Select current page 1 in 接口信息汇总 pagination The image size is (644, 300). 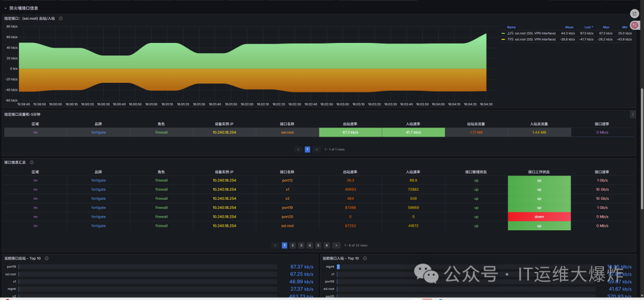click(x=284, y=245)
